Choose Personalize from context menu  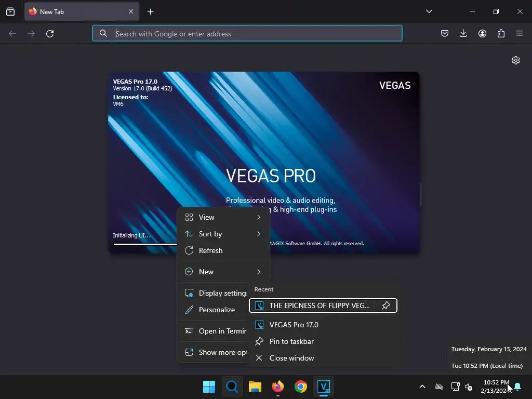point(214,310)
